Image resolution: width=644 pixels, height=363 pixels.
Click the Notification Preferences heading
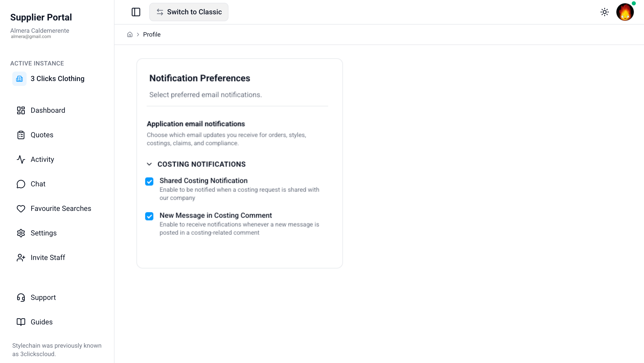200,78
